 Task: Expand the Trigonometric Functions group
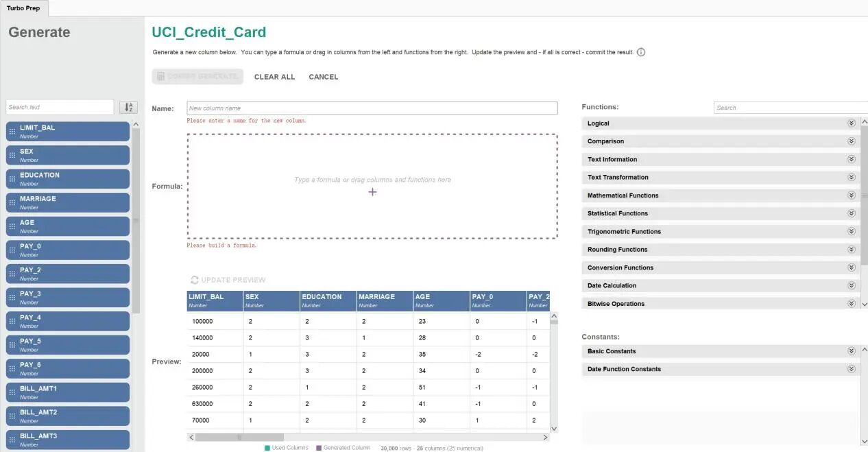point(852,231)
